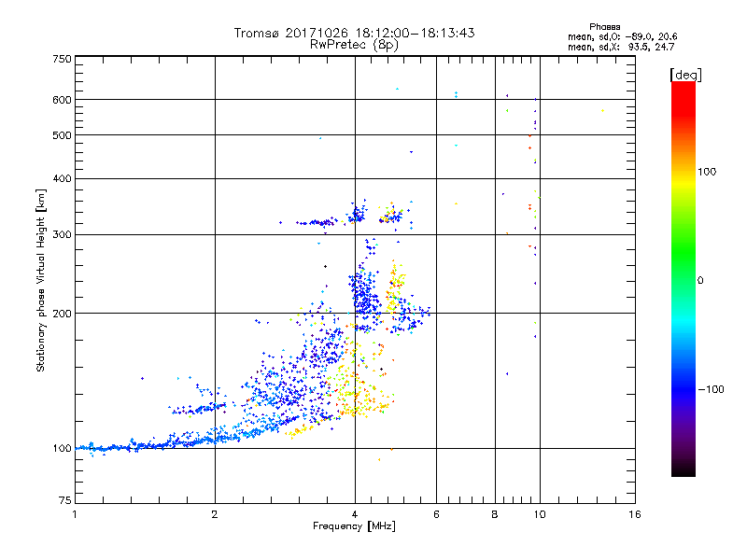Click the x-axis tick label '16'
The image size is (747, 560).
tap(635, 514)
